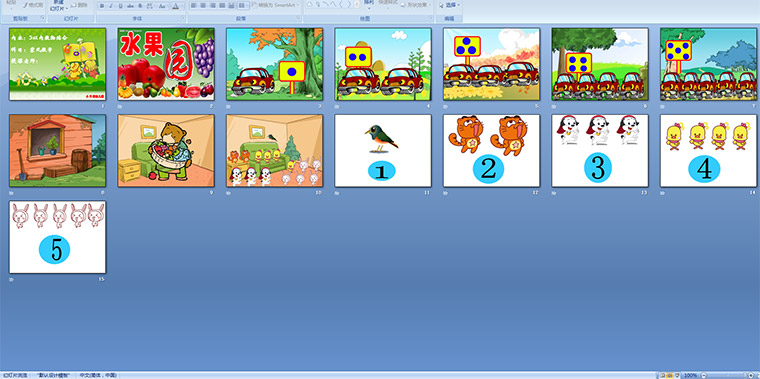The height and width of the screenshot is (379, 760).
Task: Select the 水果园 fruit slide thumbnail
Action: [166, 64]
